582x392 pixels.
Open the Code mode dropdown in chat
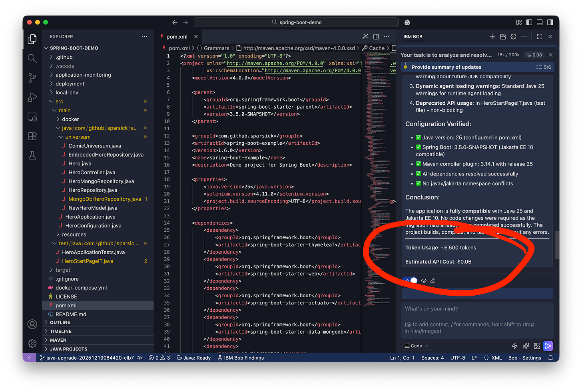click(416, 346)
